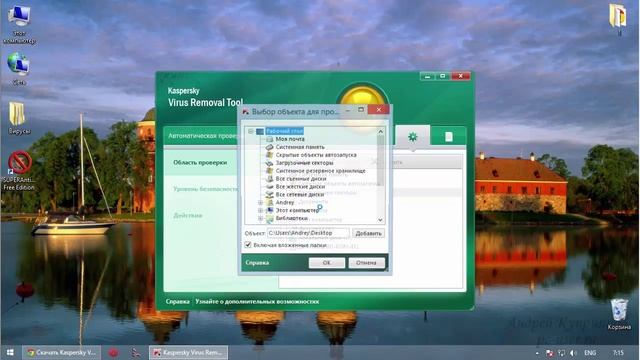The image size is (640, 360).
Task: Open Этот компьютер desktop icon
Action: (x=19, y=24)
